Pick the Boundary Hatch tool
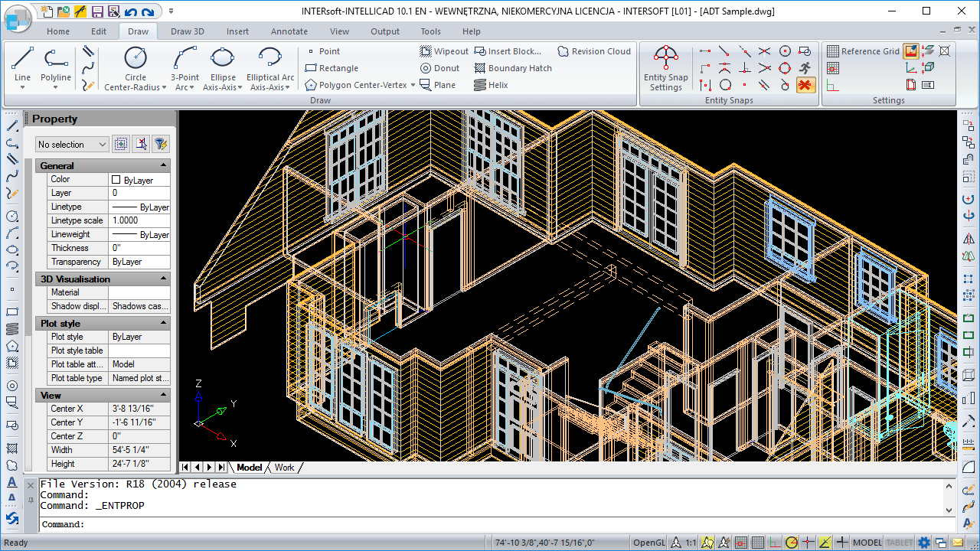 pyautogui.click(x=512, y=68)
